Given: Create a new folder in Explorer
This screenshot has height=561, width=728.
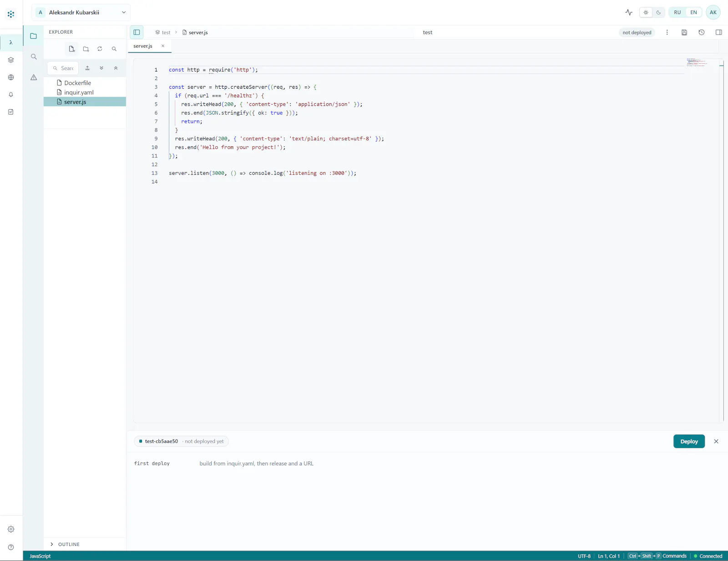Looking at the screenshot, I should pos(86,49).
